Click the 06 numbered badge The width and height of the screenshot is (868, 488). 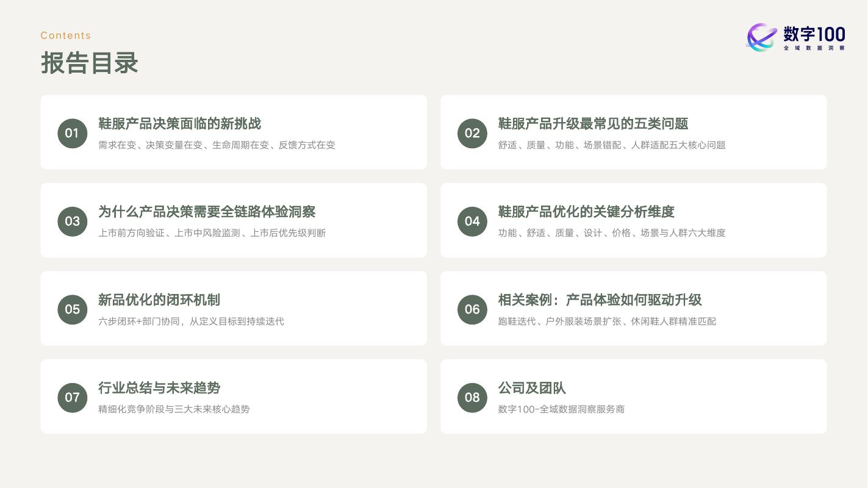pos(473,309)
